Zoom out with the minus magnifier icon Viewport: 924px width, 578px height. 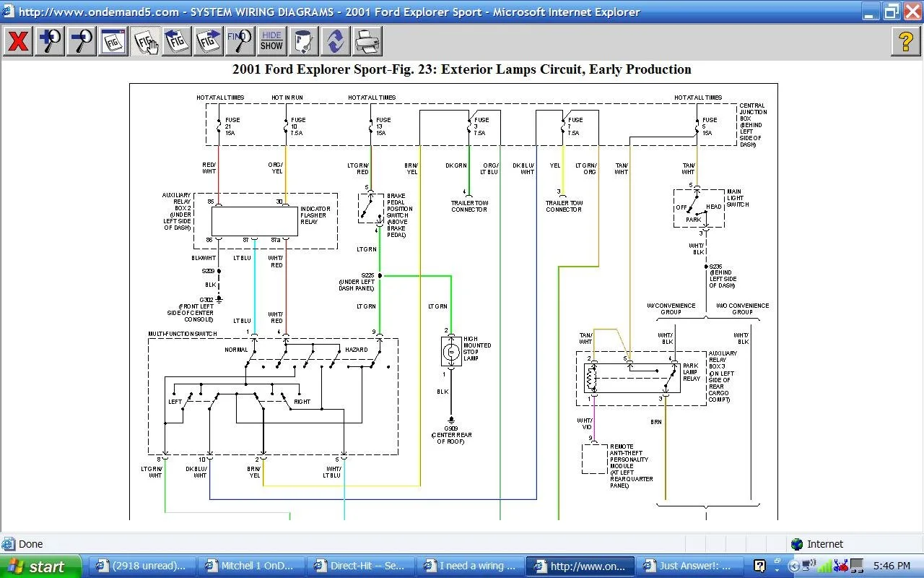point(82,41)
